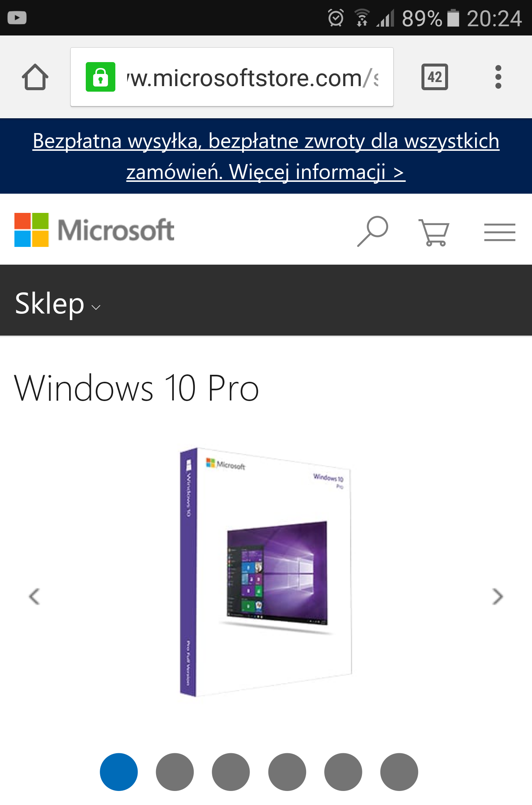Open the search magnifier on Microsoft header

pos(372,231)
